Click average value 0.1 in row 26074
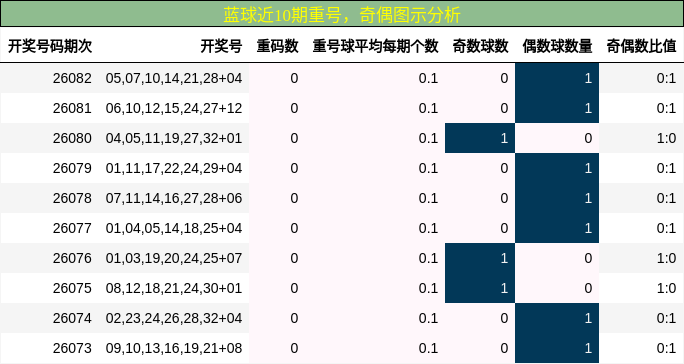 428,318
